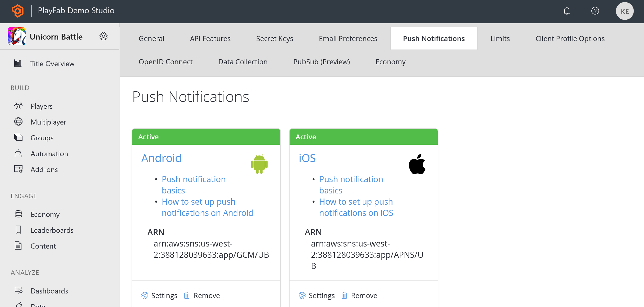Open the PubSub Preview section

321,62
